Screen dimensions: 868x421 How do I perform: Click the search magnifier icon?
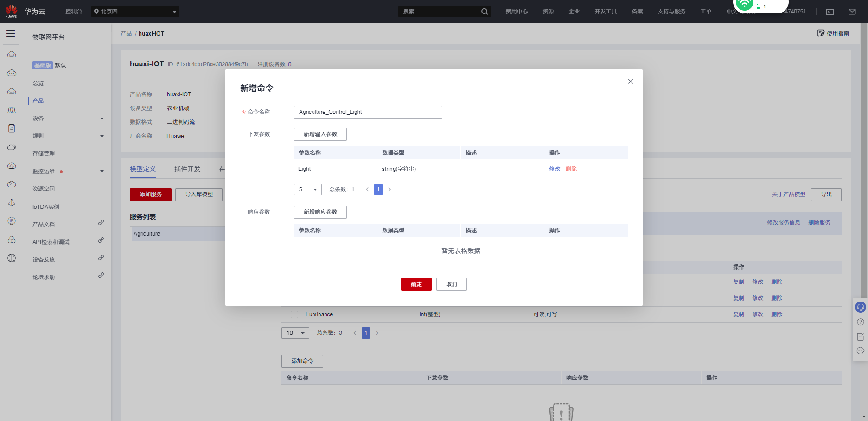pos(485,12)
